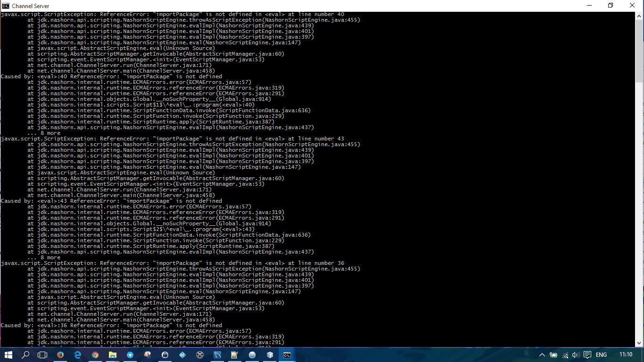
Task: Open the volume control in the tray
Action: (x=576, y=354)
